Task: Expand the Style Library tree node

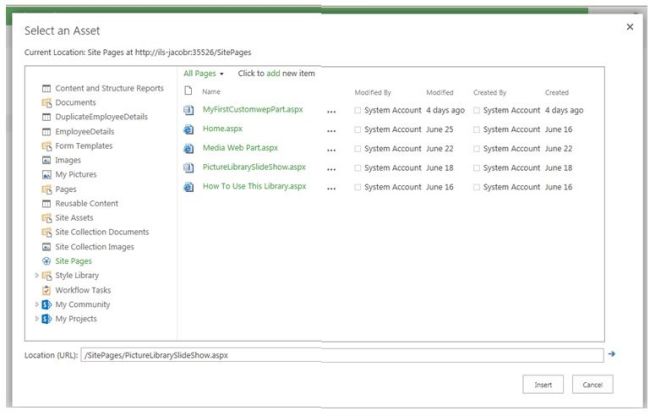Action: [x=36, y=275]
